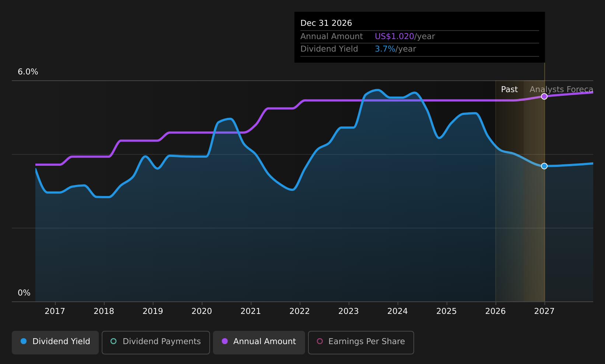Viewport: 605px width, 364px height.
Task: Click the blue dot in Dividend Yield legend
Action: (x=24, y=341)
